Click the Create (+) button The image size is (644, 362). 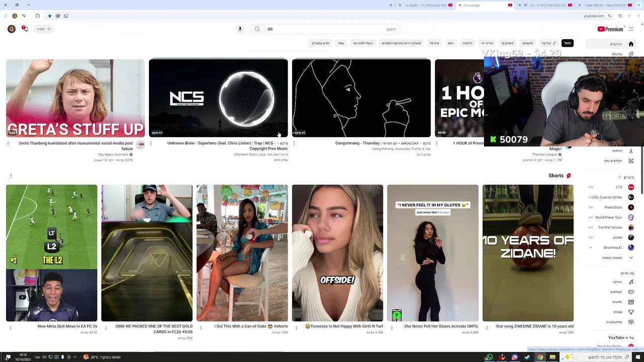[x=44, y=29]
